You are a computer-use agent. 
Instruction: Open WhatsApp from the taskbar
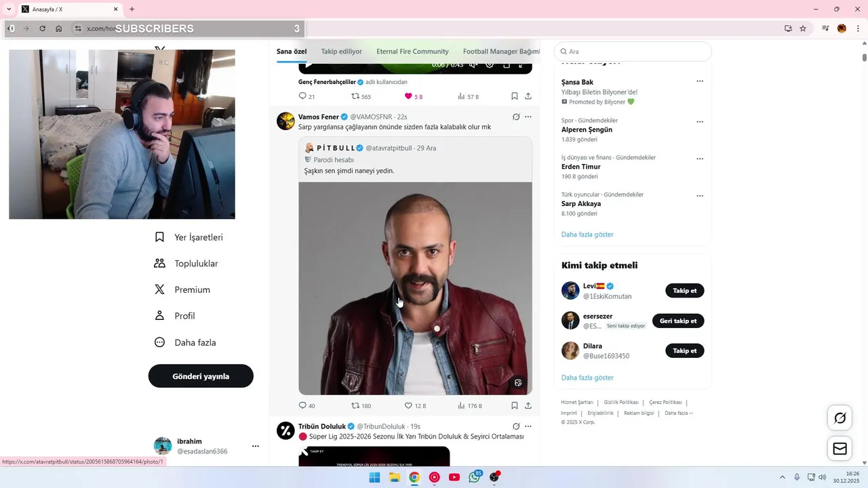(x=475, y=477)
